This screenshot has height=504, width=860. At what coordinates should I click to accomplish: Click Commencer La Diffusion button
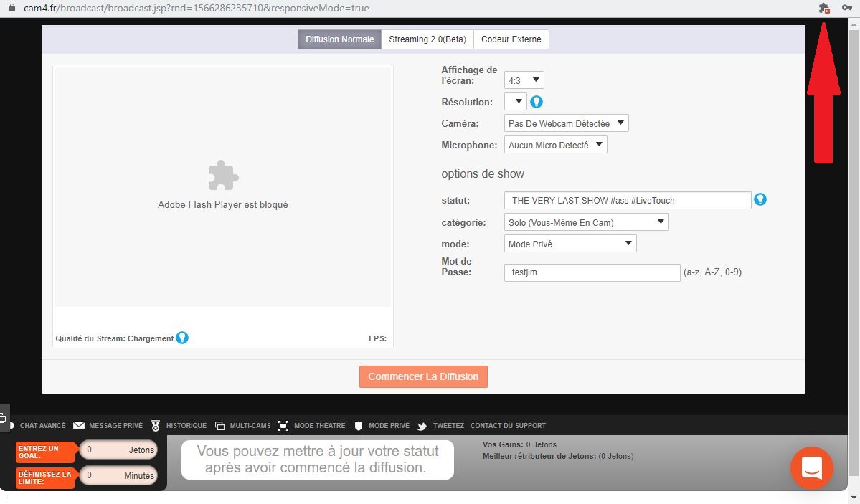click(x=423, y=376)
